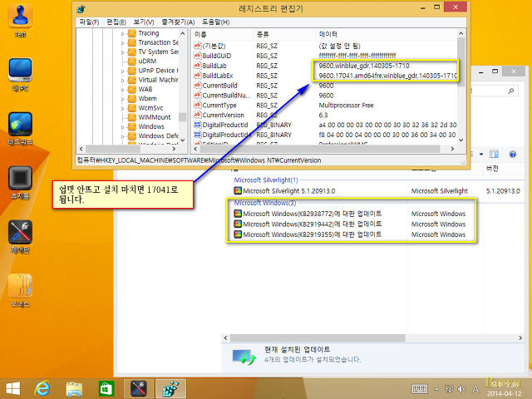Open the 즐겨찾기(A) menu

[178, 22]
